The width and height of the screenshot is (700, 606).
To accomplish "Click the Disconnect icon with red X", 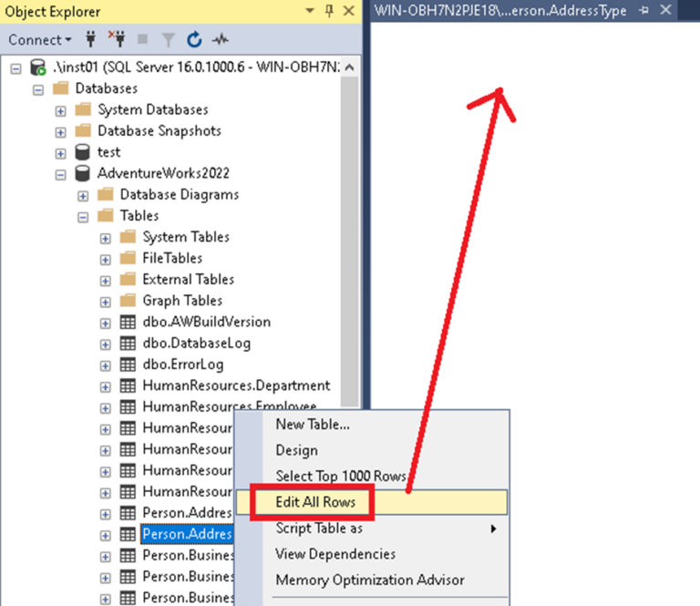I will pyautogui.click(x=116, y=40).
